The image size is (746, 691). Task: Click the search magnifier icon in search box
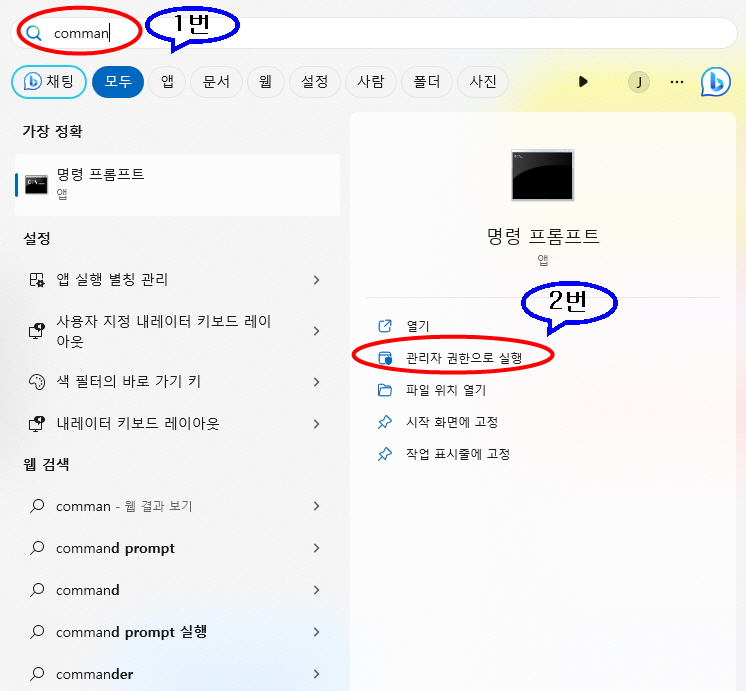click(x=34, y=33)
